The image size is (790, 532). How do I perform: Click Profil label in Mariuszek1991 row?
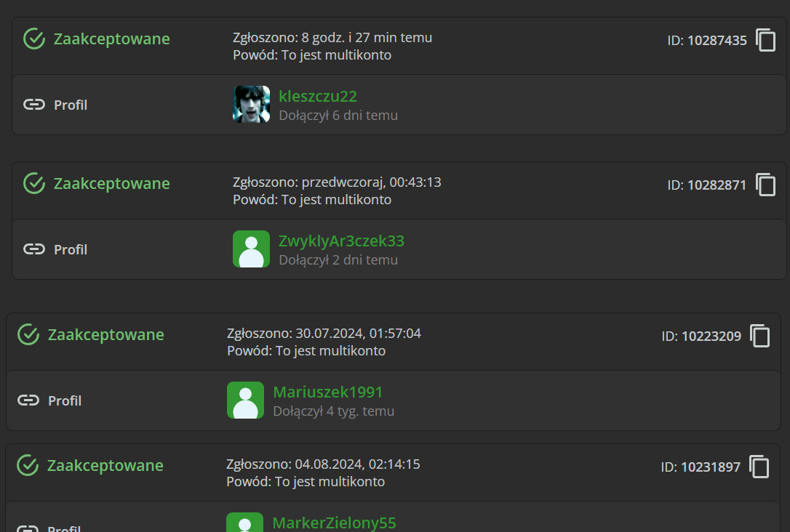(x=65, y=400)
